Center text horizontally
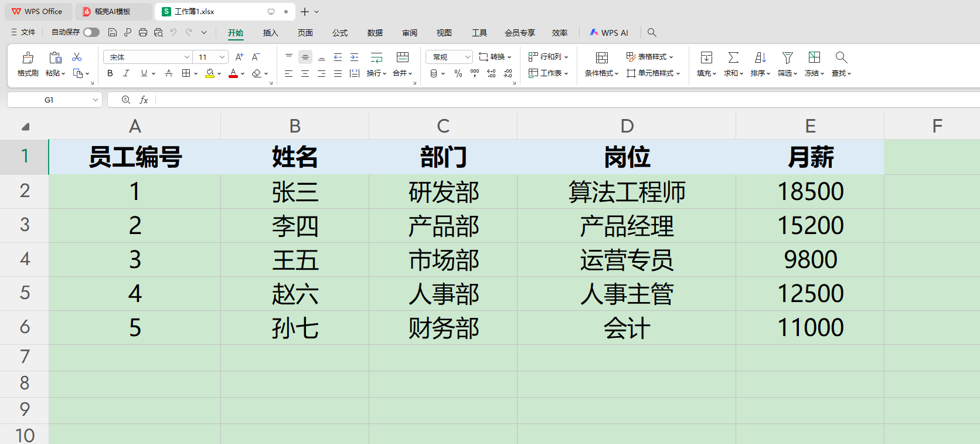The height and width of the screenshot is (444, 980). (x=305, y=73)
